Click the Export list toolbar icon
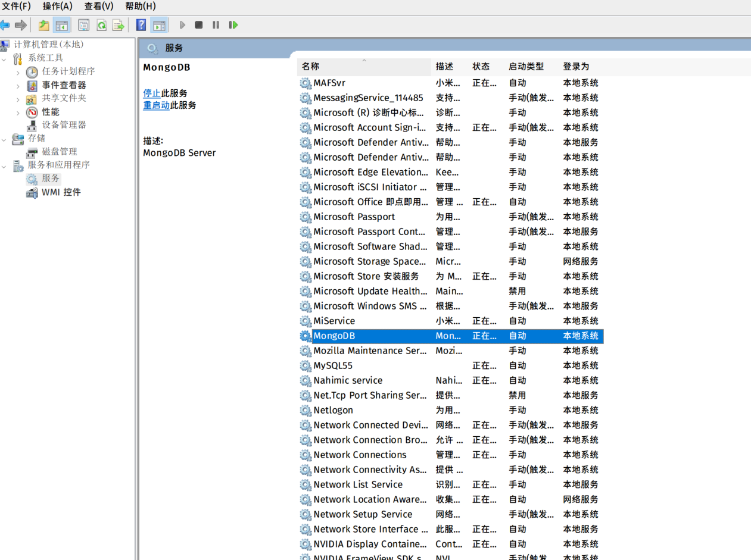 (118, 24)
